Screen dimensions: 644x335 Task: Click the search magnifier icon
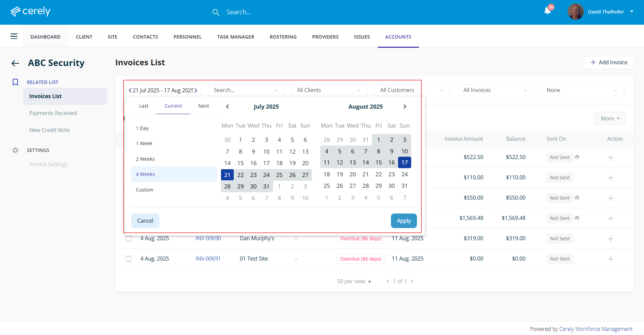click(x=216, y=13)
